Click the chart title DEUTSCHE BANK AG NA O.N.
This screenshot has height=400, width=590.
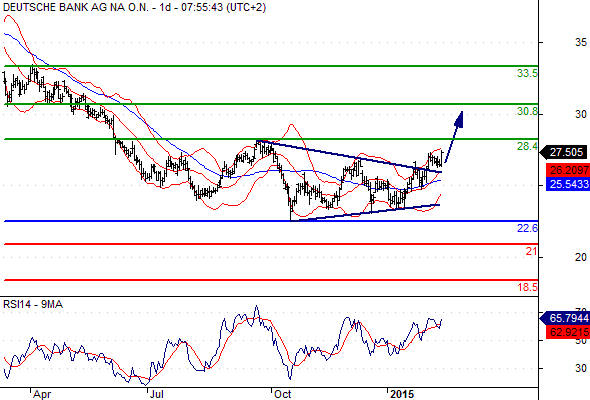[x=75, y=7]
